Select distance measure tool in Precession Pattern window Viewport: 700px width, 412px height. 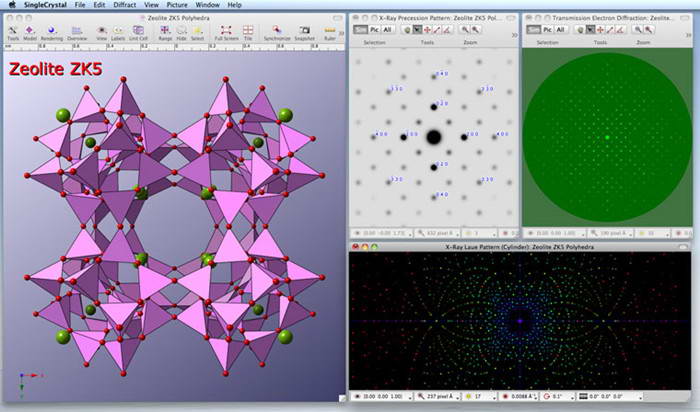click(x=438, y=29)
